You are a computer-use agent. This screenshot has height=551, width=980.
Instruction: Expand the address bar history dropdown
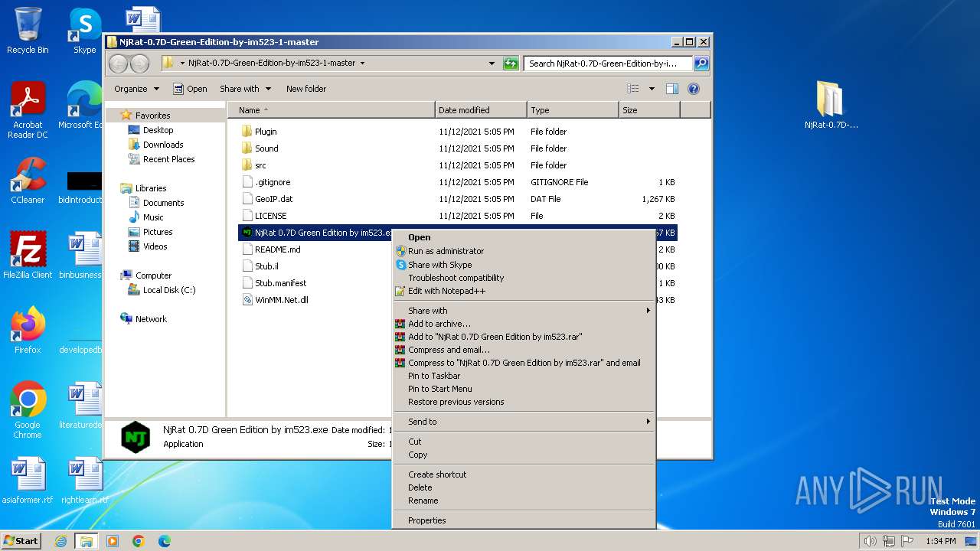[492, 64]
